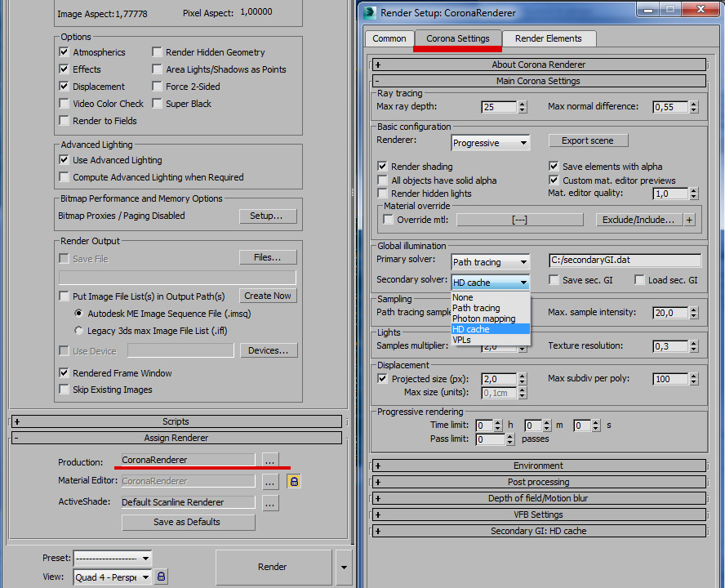Image resolution: width=725 pixels, height=588 pixels.
Task: Toggle the Render hidden lights checkbox
Action: click(383, 194)
